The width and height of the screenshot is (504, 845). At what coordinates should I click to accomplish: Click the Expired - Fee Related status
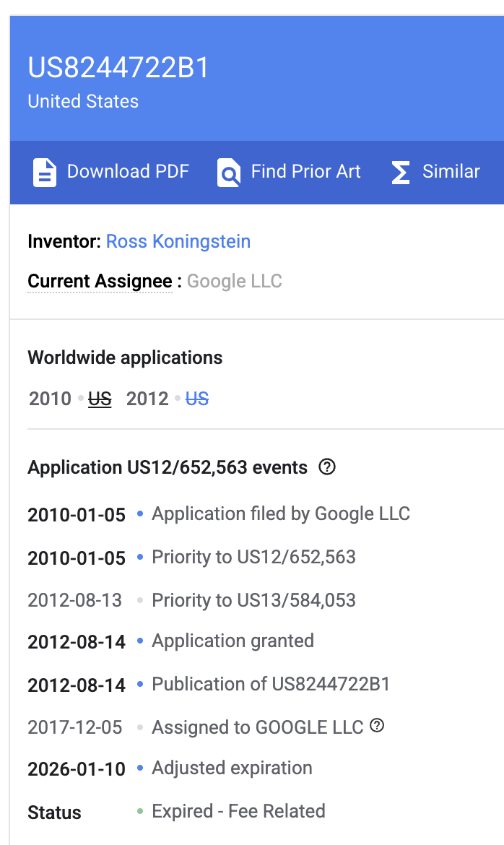[x=238, y=811]
